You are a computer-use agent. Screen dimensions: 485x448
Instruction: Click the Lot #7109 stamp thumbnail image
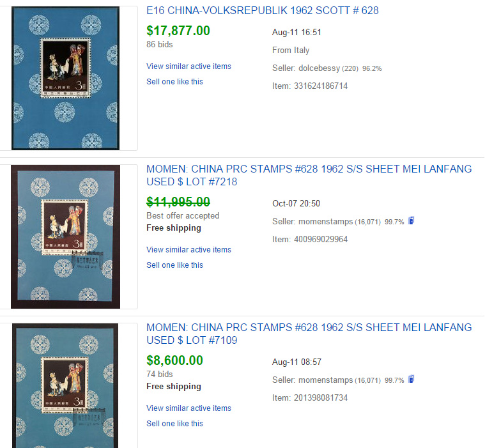tap(65, 385)
